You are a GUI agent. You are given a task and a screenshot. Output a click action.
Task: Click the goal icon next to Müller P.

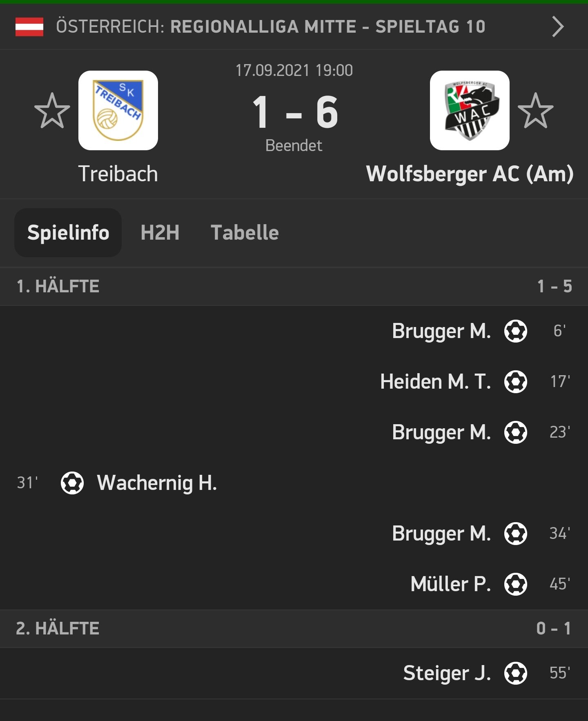(x=516, y=584)
